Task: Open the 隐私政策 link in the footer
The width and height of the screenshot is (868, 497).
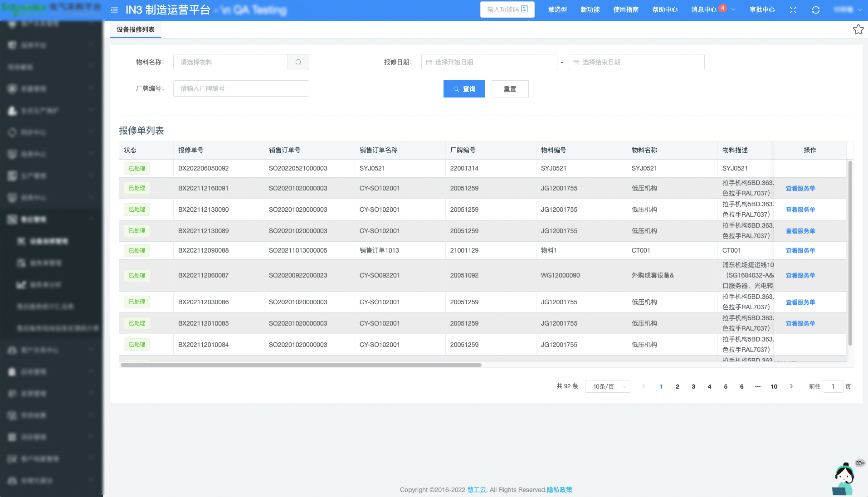Action: 560,490
